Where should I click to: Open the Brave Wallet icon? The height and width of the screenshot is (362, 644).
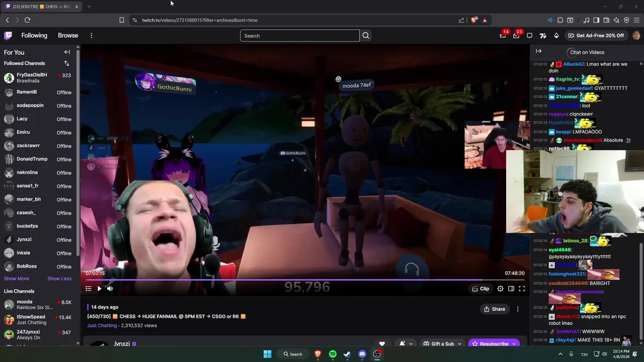click(x=606, y=20)
